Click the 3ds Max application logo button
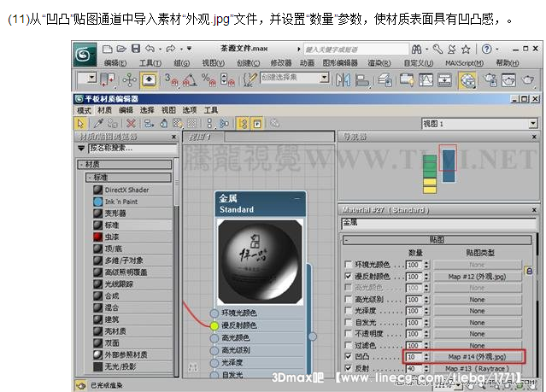Image resolution: width=546 pixels, height=392 pixels. (x=85, y=55)
